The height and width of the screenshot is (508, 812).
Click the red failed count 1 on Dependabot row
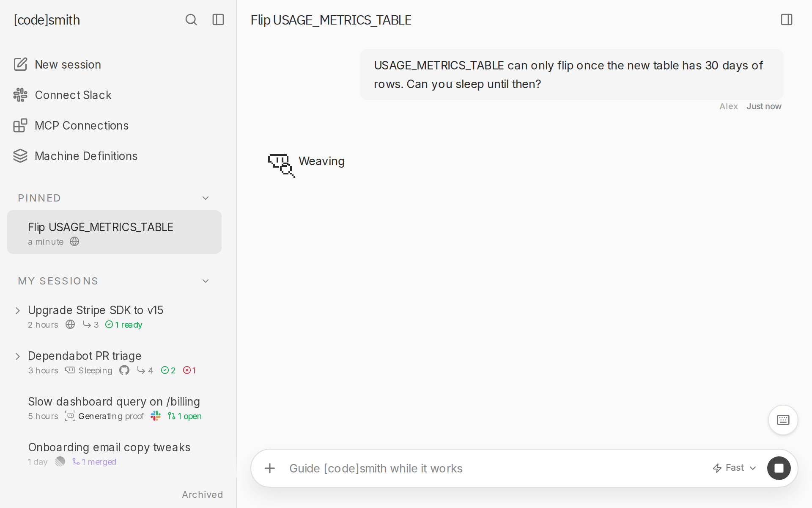(x=189, y=370)
